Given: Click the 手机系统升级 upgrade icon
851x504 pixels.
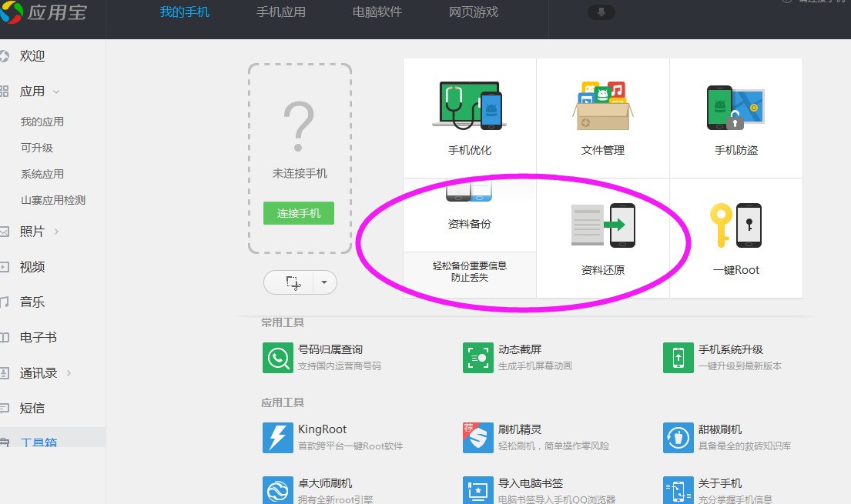Looking at the screenshot, I should click(x=678, y=358).
